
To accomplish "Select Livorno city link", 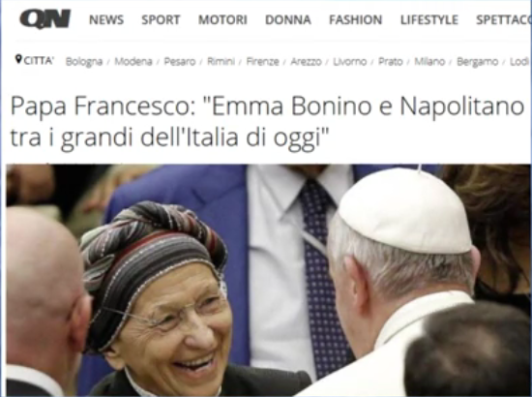I will point(350,61).
